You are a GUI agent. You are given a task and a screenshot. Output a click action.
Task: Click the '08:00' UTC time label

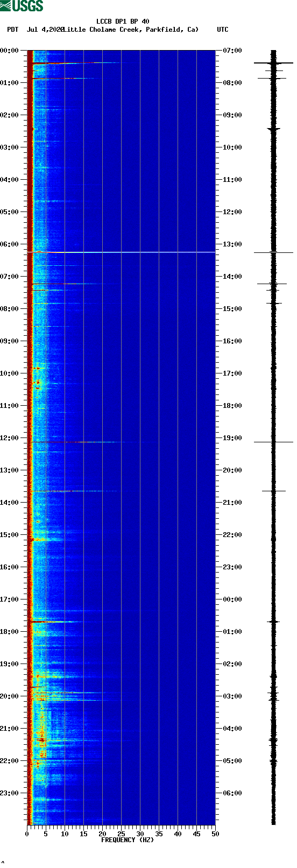point(232,83)
